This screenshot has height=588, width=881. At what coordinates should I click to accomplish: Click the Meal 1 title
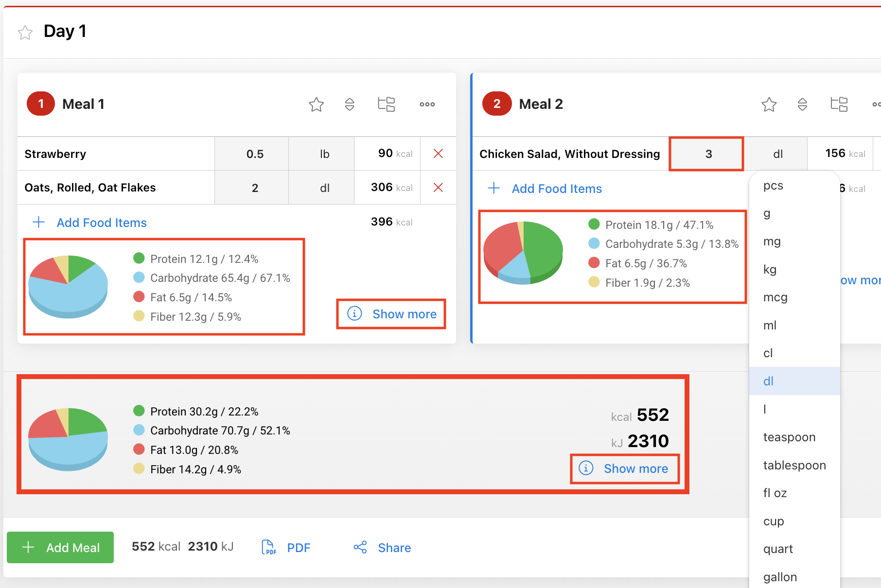pos(84,104)
